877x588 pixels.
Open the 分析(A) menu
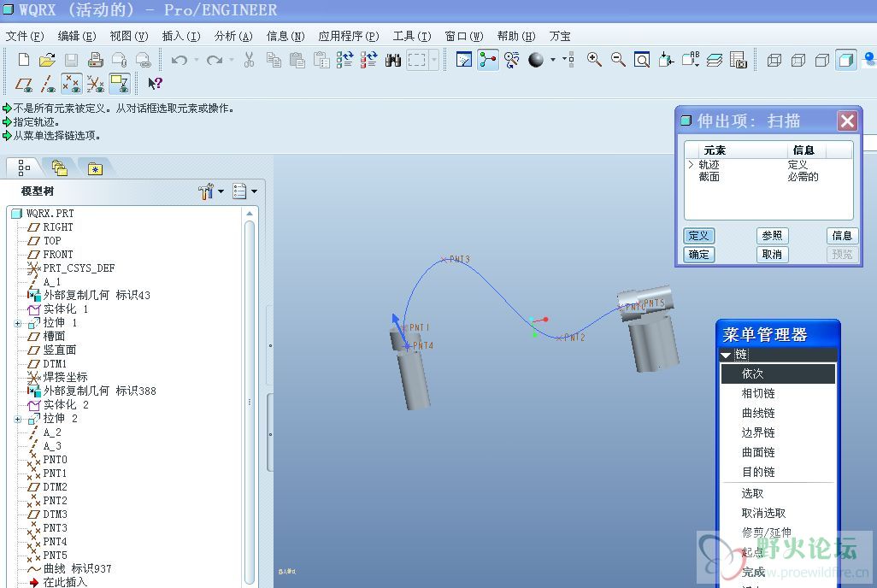pos(233,37)
